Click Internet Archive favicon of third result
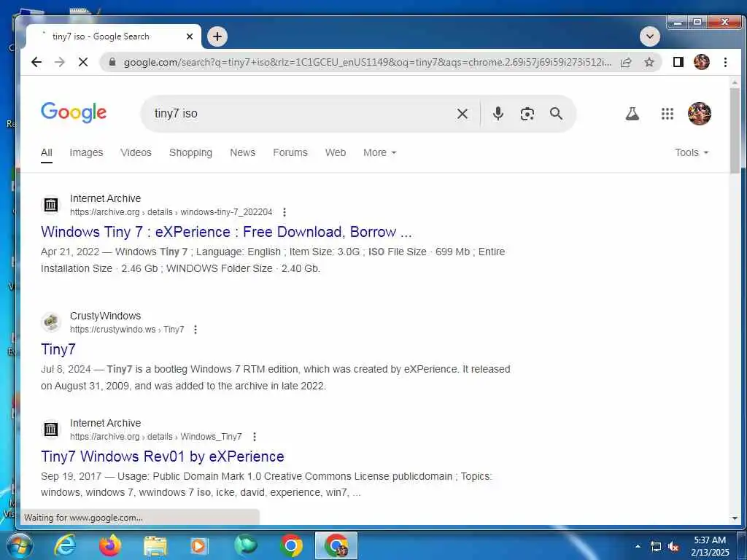Image resolution: width=747 pixels, height=560 pixels. (51, 429)
